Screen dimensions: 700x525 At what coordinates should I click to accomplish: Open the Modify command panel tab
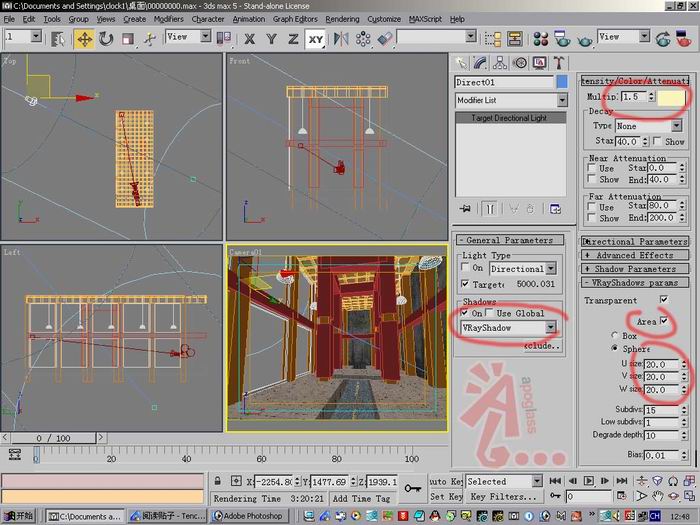[480, 63]
